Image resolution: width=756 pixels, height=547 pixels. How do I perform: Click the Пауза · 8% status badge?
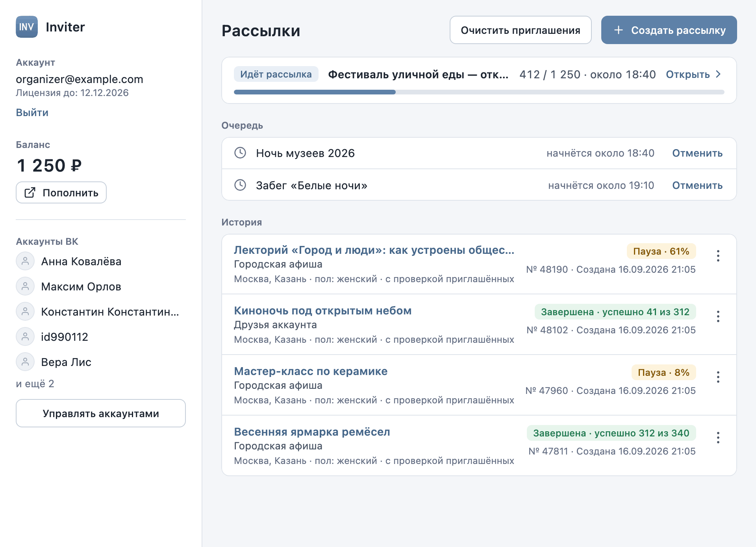coord(663,372)
